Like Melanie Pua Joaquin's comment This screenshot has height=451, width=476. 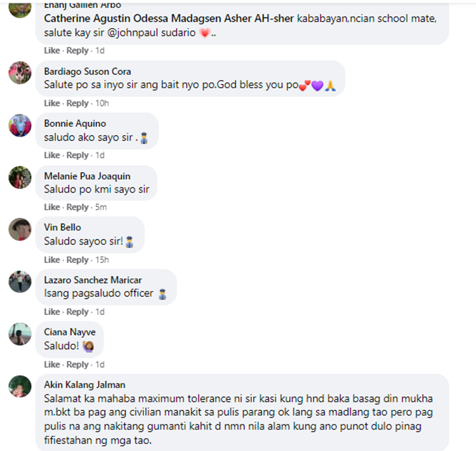pos(52,207)
